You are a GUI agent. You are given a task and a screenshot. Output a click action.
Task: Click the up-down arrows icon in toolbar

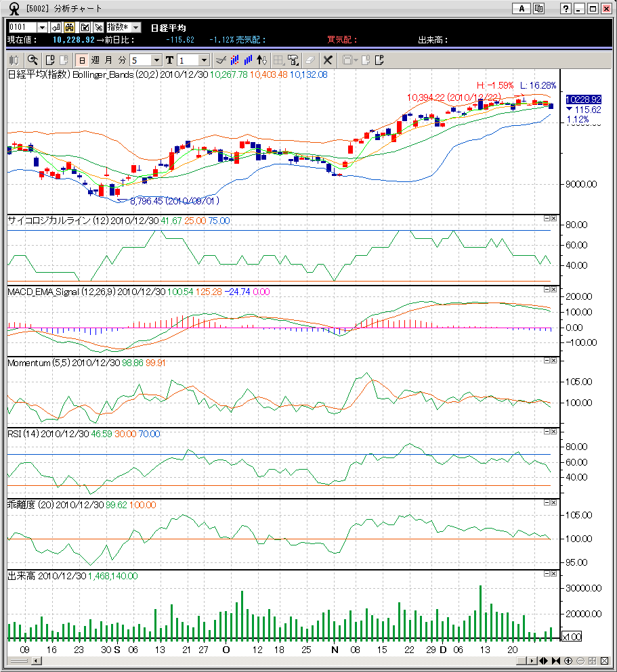(263, 60)
